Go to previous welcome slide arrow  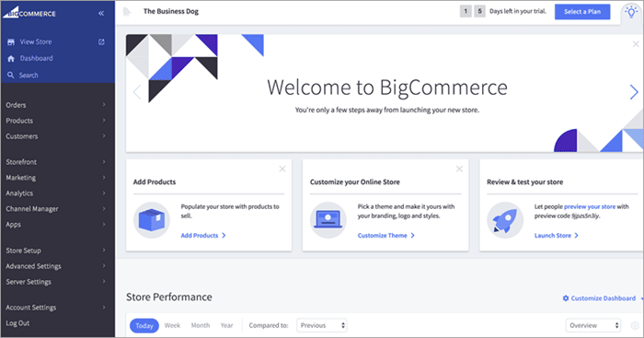137,92
